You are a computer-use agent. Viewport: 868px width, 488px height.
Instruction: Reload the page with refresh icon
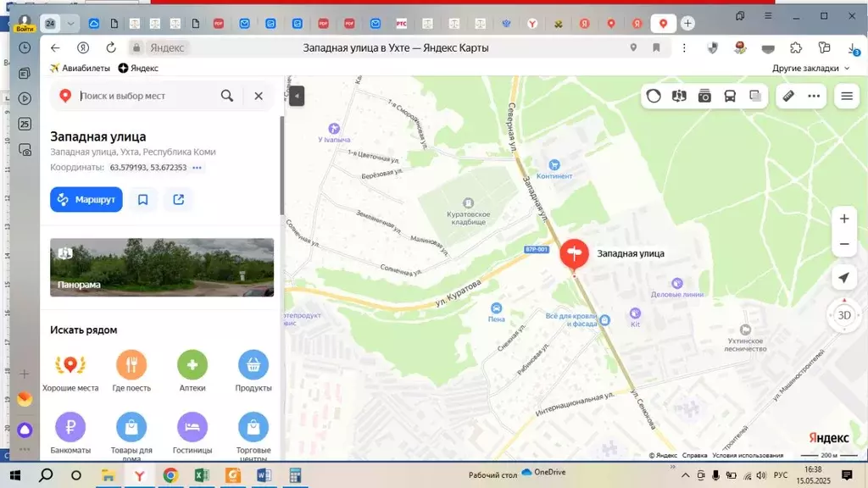click(x=111, y=47)
